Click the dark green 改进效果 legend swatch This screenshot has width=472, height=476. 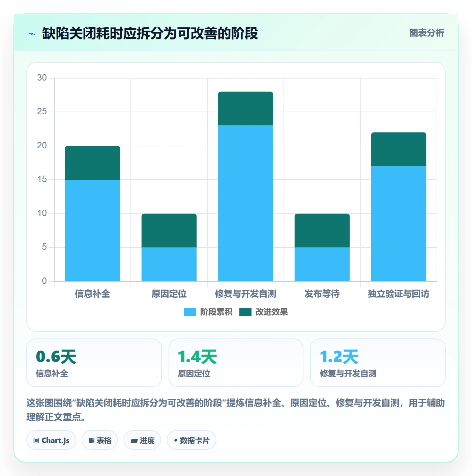tap(245, 312)
